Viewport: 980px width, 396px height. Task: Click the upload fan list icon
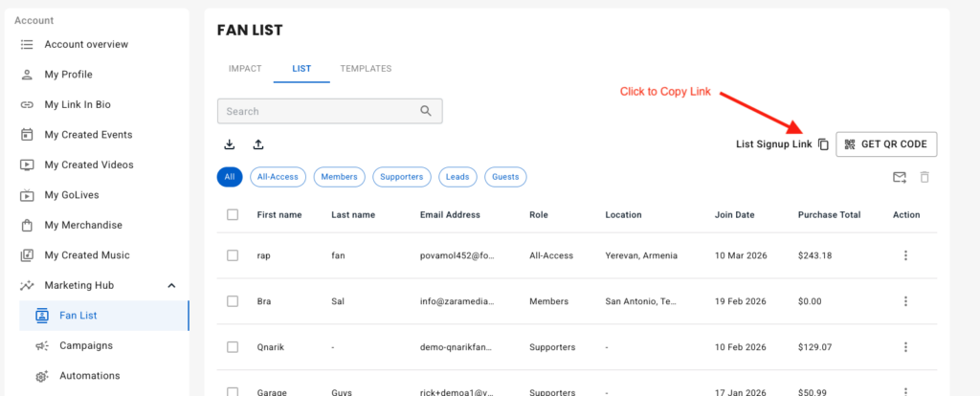pos(258,144)
